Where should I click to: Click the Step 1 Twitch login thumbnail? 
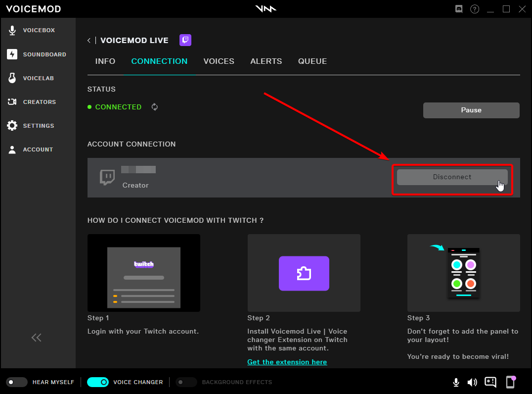coord(144,273)
